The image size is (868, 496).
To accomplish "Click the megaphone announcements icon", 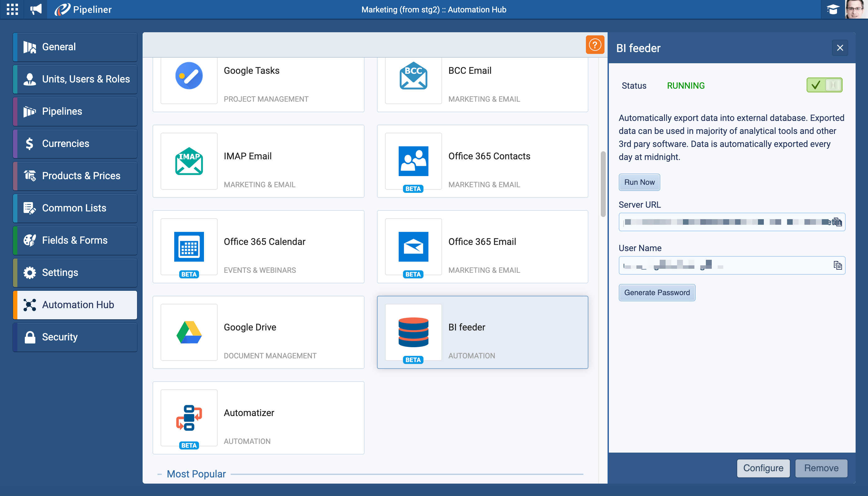I will click(36, 9).
